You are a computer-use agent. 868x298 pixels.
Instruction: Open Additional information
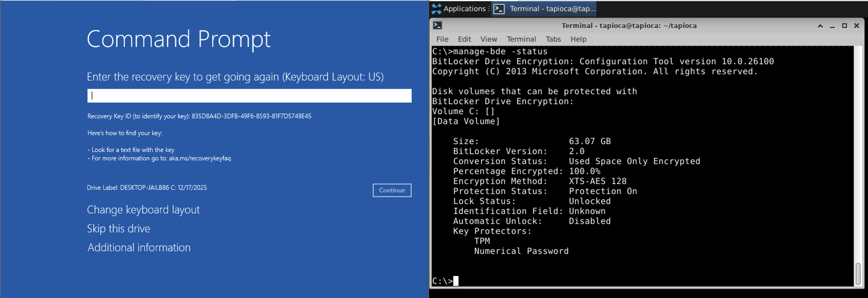click(139, 248)
